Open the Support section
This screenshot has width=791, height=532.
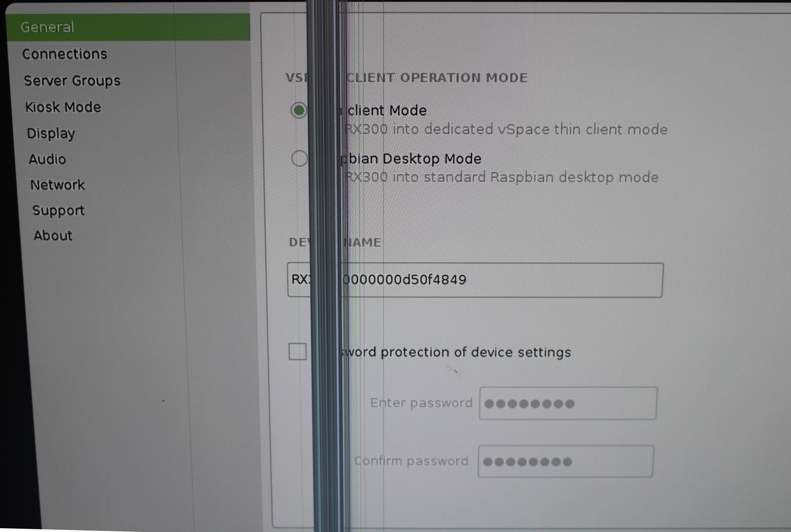pyautogui.click(x=58, y=211)
